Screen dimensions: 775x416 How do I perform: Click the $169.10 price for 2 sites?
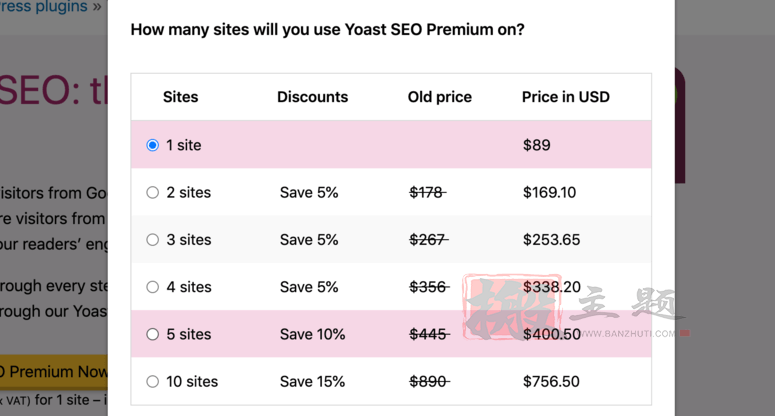tap(549, 192)
